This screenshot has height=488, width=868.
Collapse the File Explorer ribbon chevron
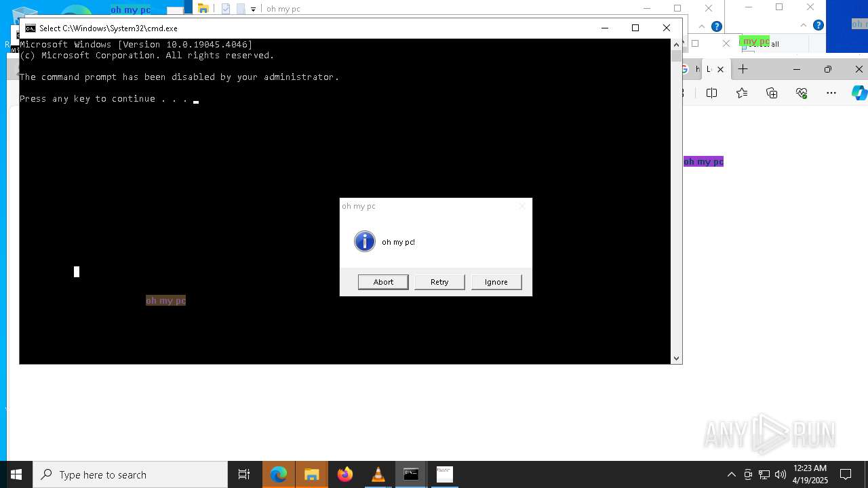point(702,26)
